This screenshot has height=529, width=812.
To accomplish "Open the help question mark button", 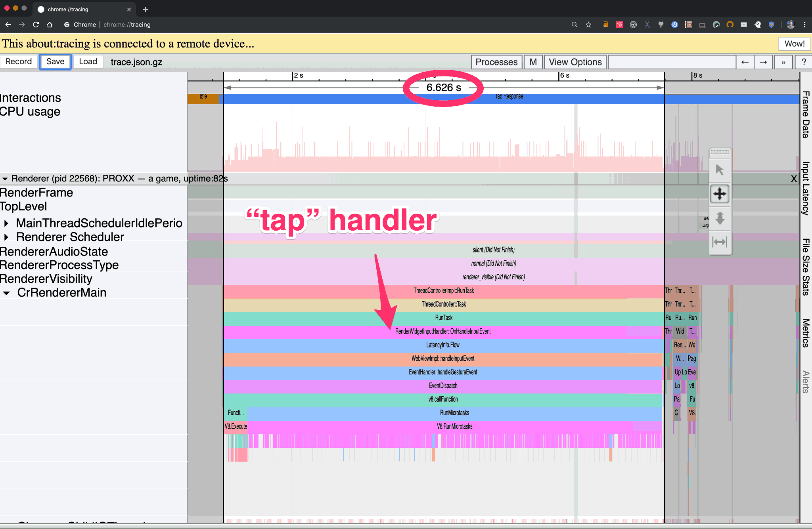I will click(803, 62).
